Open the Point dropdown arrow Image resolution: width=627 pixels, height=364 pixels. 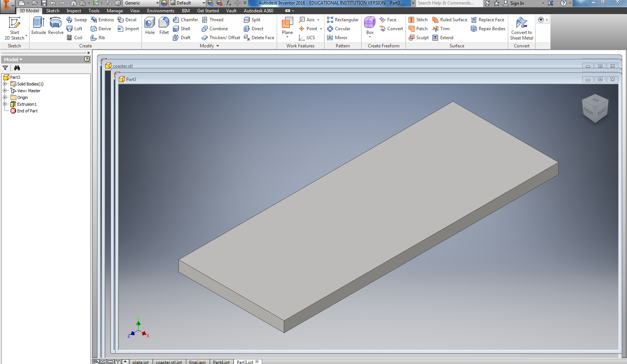(x=321, y=29)
